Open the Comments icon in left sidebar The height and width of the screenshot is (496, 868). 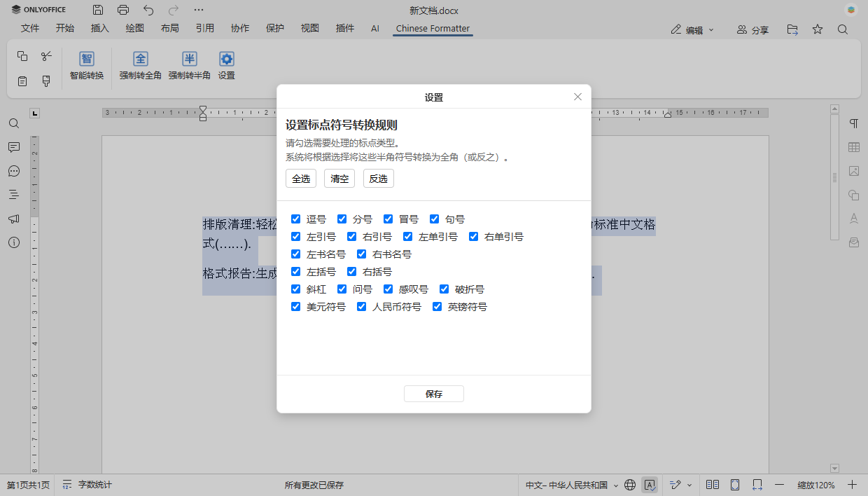14,147
